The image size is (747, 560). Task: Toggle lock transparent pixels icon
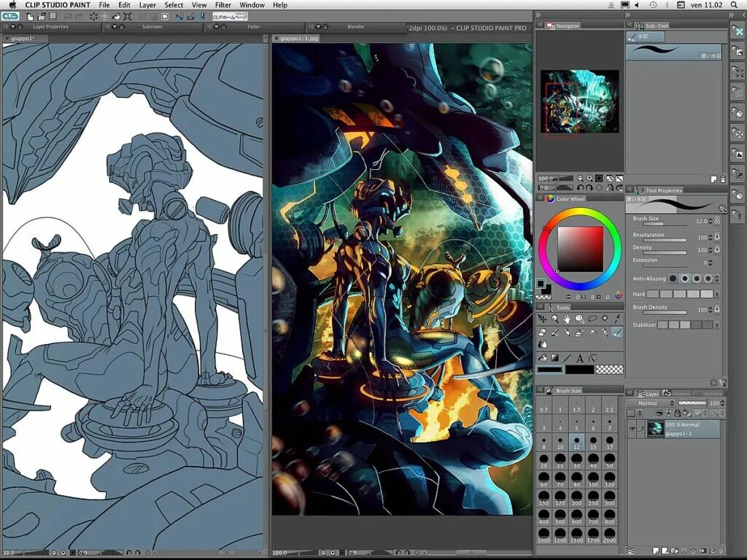click(x=686, y=413)
